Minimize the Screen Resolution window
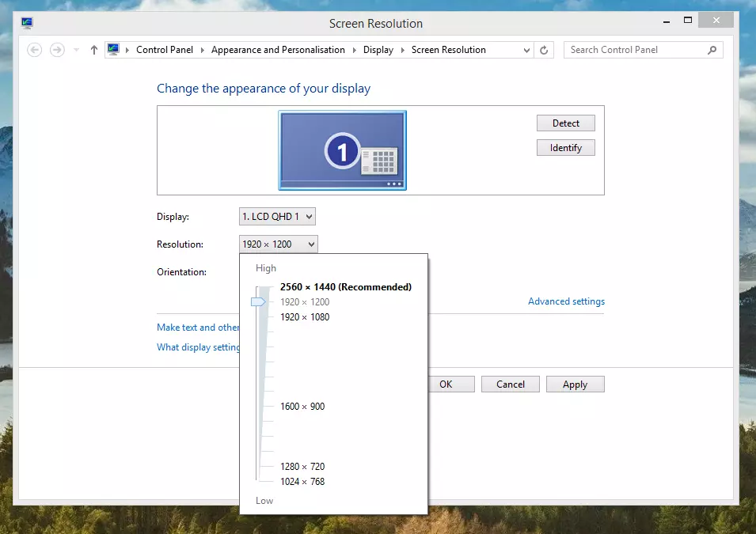Viewport: 756px width, 534px height. pyautogui.click(x=667, y=21)
